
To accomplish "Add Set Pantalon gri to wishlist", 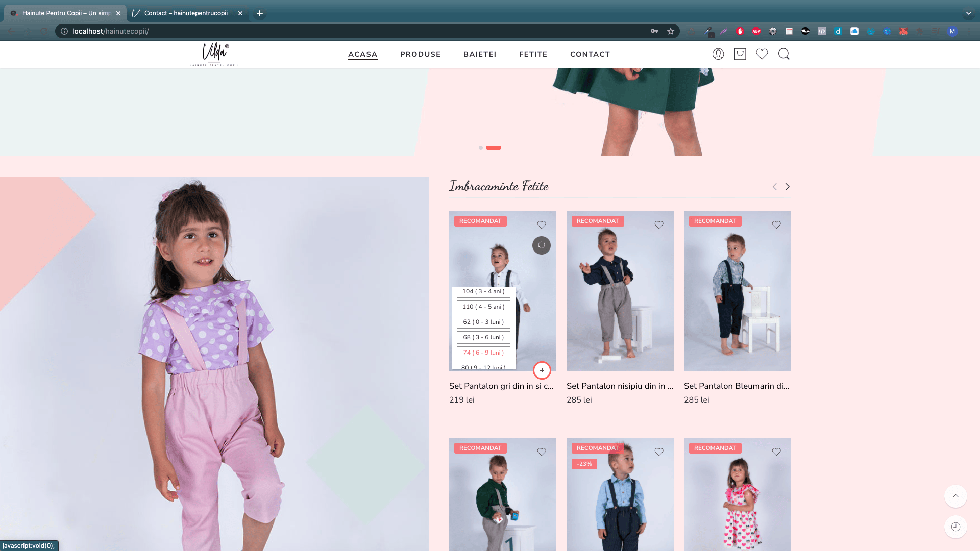I will click(542, 224).
